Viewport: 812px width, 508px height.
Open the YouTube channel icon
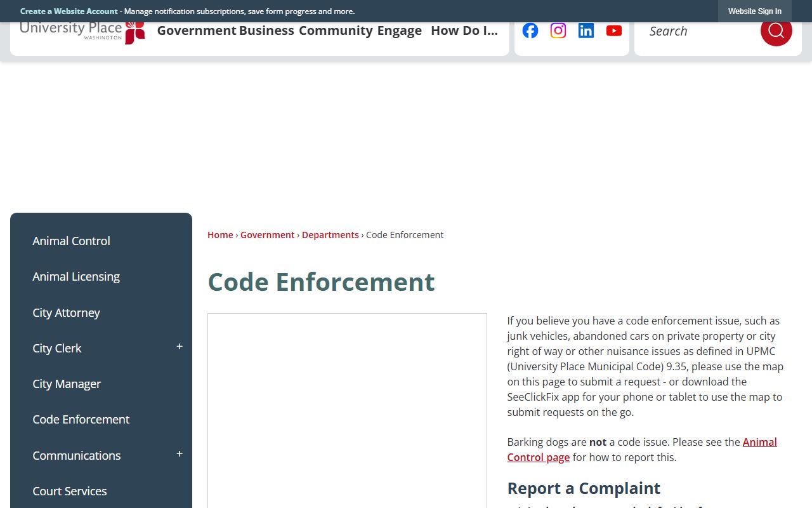click(x=614, y=30)
